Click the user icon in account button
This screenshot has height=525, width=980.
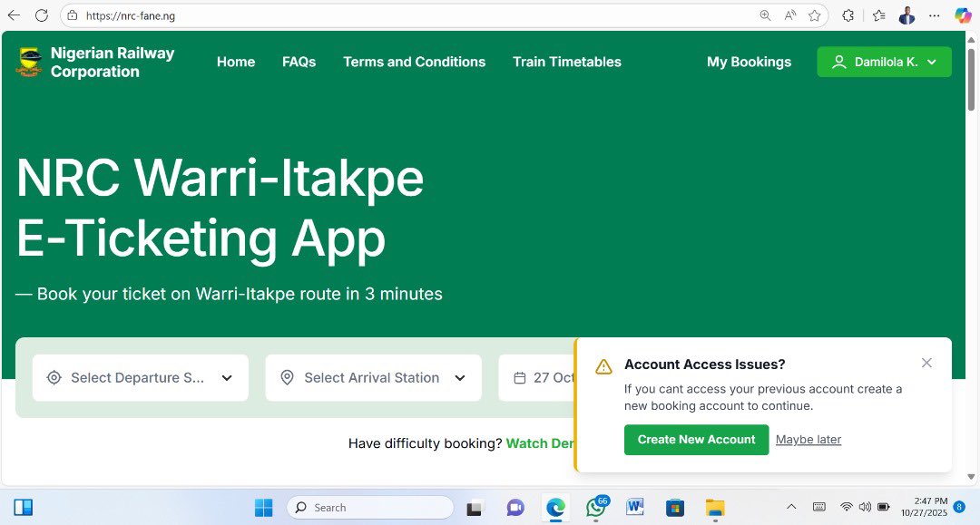(839, 62)
